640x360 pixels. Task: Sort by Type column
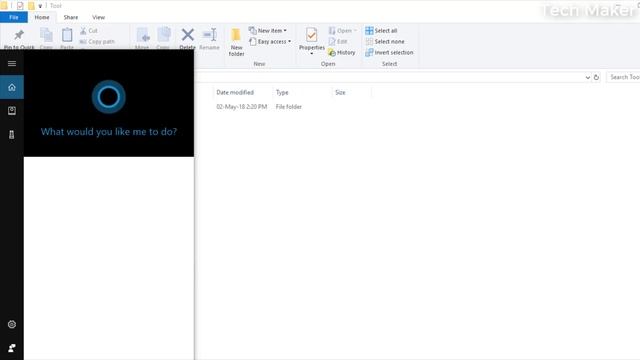[302, 93]
